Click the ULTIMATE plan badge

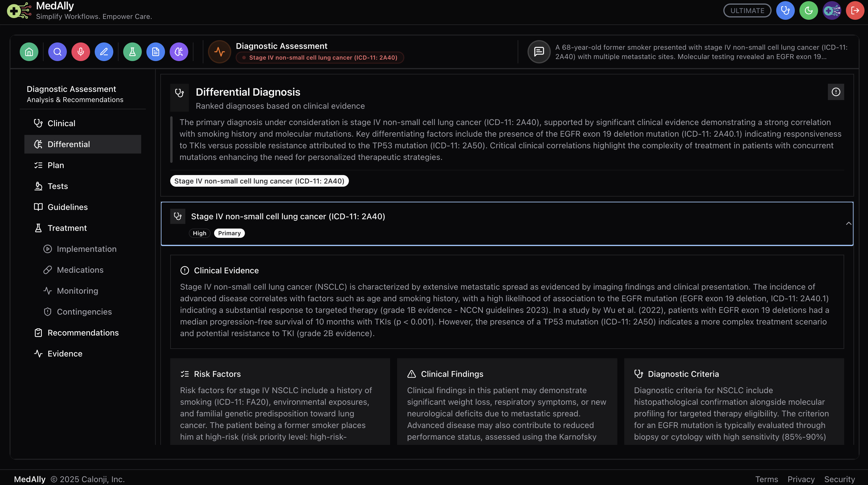pyautogui.click(x=747, y=10)
